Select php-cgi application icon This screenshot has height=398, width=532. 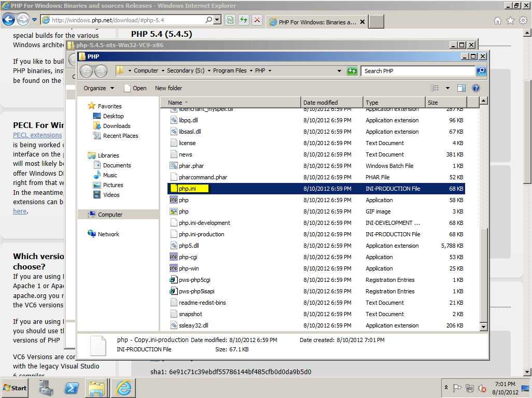click(173, 257)
